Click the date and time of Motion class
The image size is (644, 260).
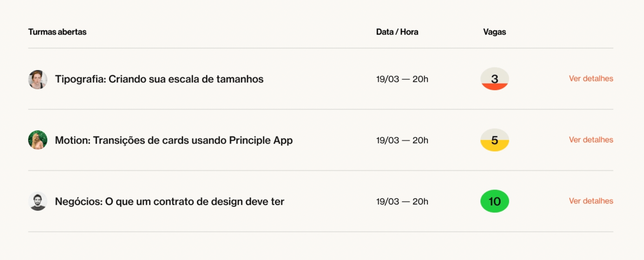pos(402,140)
